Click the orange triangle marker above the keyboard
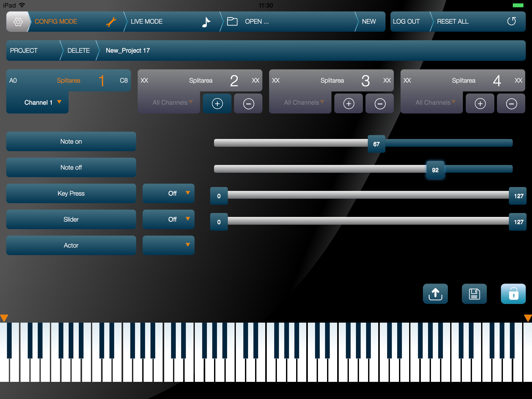 (4, 317)
